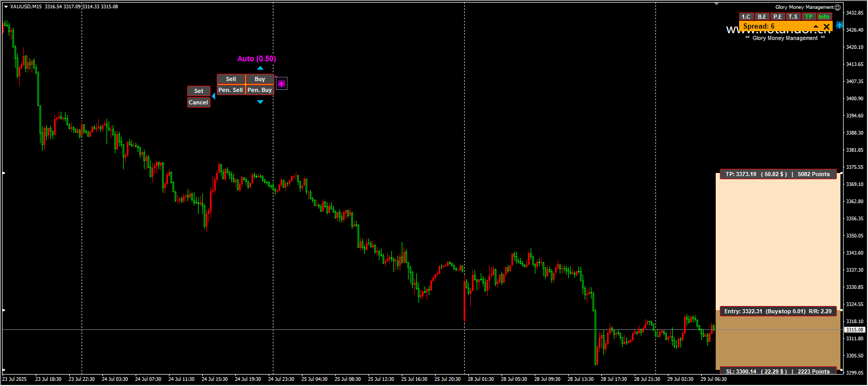Increase lot size with blue up arrow
The image size is (868, 386).
pyautogui.click(x=260, y=68)
